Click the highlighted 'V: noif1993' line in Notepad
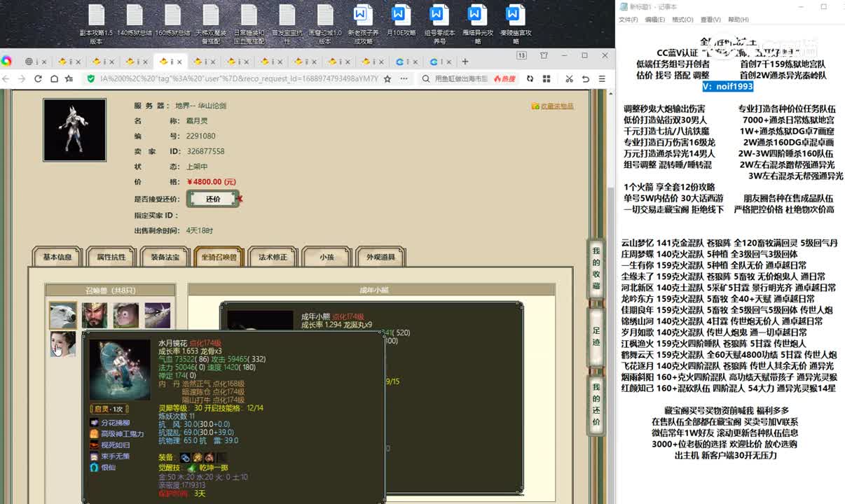 [728, 87]
